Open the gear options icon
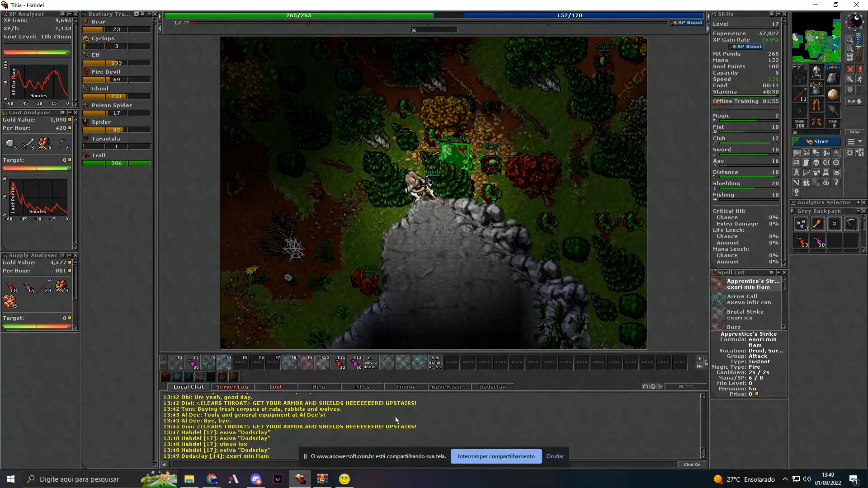This screenshot has width=868, height=488. click(x=849, y=152)
